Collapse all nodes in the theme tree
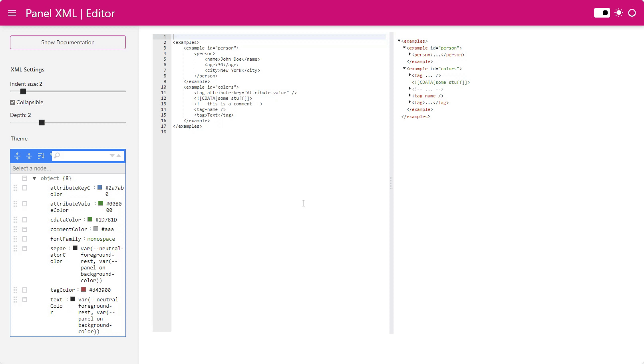The image size is (644, 364). click(29, 156)
